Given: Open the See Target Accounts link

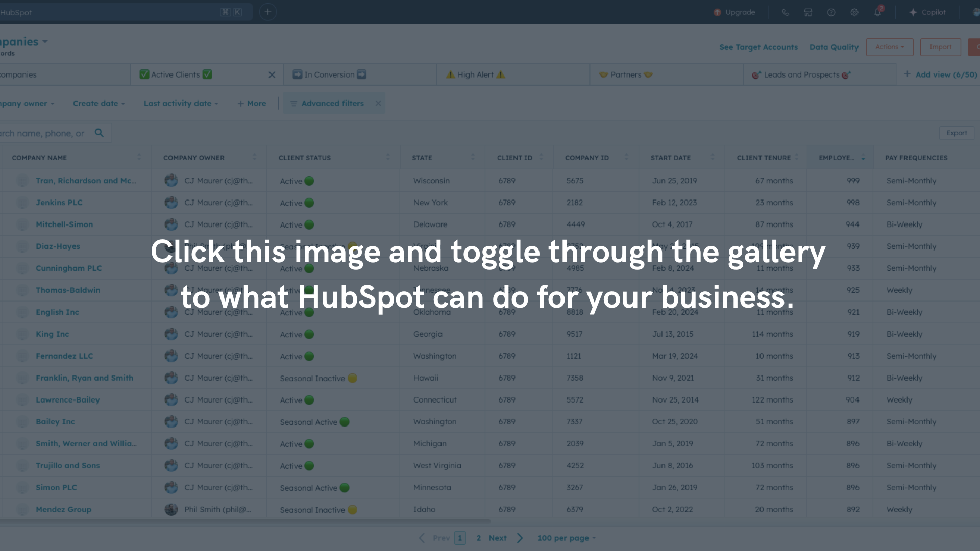Looking at the screenshot, I should coord(758,47).
